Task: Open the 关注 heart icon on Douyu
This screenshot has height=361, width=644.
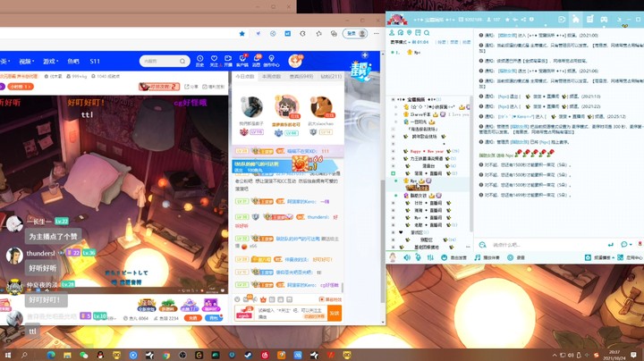Action: click(214, 61)
